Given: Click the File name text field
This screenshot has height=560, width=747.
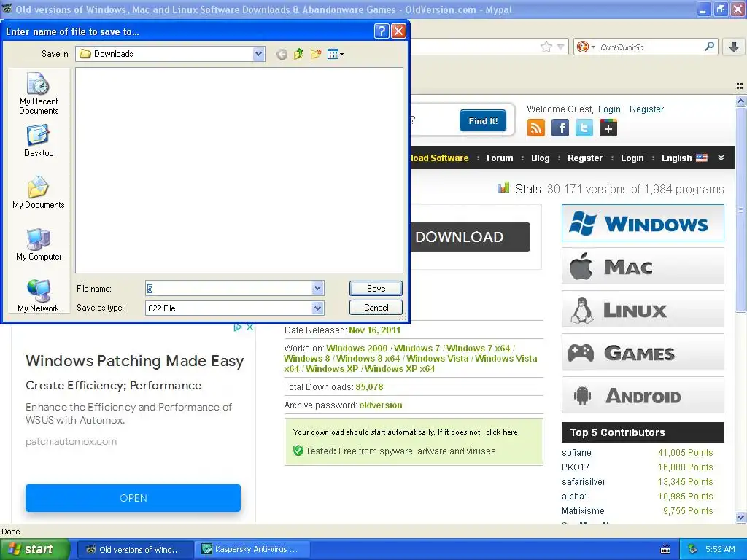Looking at the screenshot, I should tap(229, 288).
